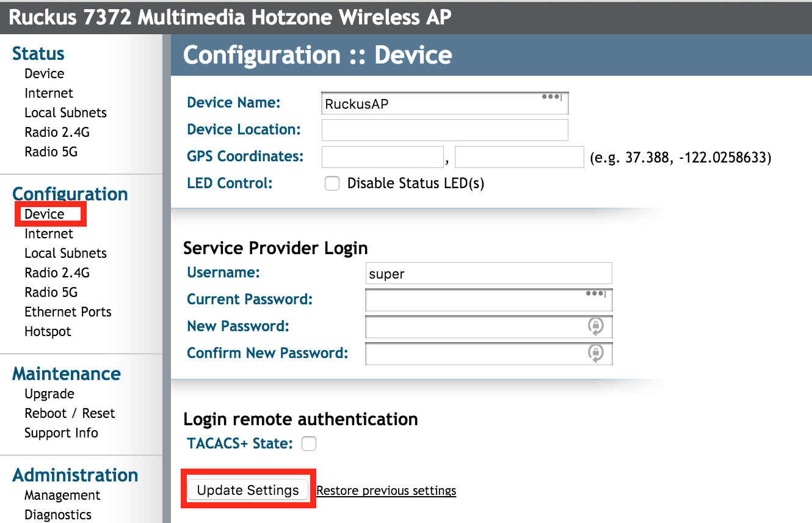
Task: Open Administration Management page
Action: click(x=62, y=495)
